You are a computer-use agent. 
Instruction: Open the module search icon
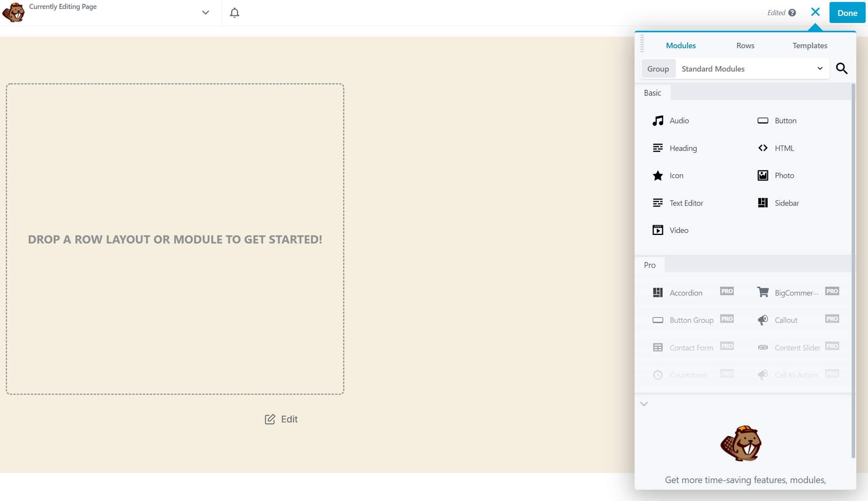click(842, 68)
